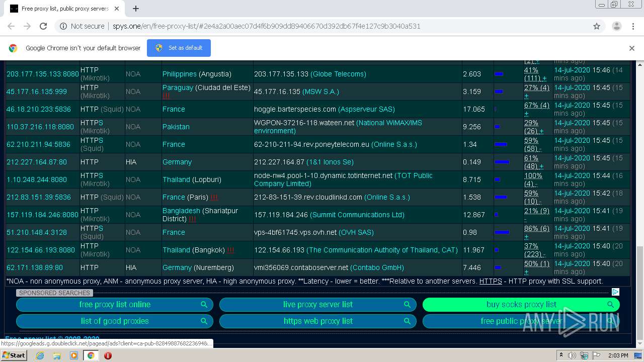Open the Chrome profile avatar icon
644x362 pixels.
[616, 26]
